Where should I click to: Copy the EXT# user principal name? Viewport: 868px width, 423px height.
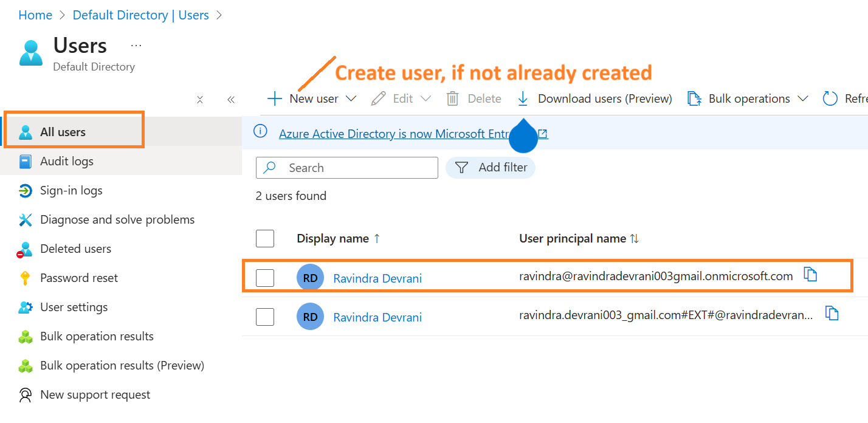pos(832,314)
